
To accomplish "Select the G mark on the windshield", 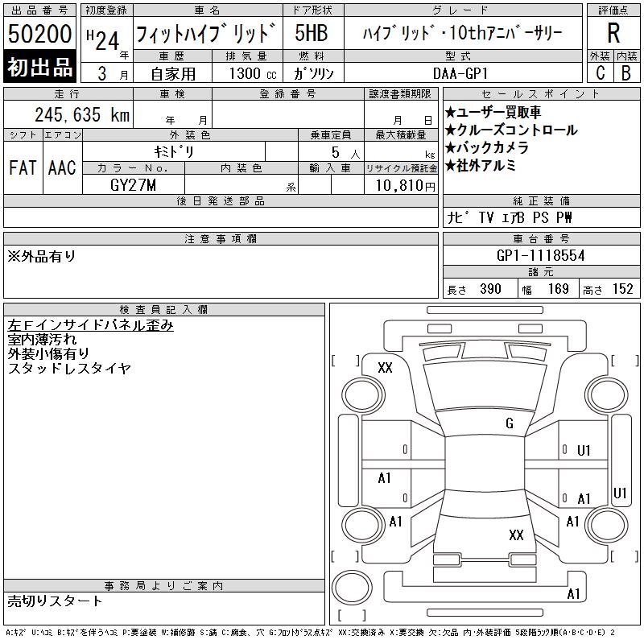I will coord(510,423).
